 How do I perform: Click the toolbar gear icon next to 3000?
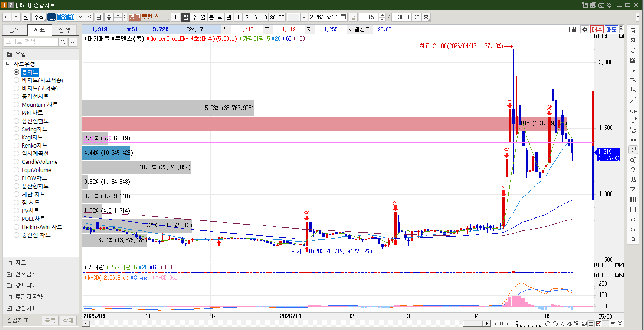tap(426, 17)
